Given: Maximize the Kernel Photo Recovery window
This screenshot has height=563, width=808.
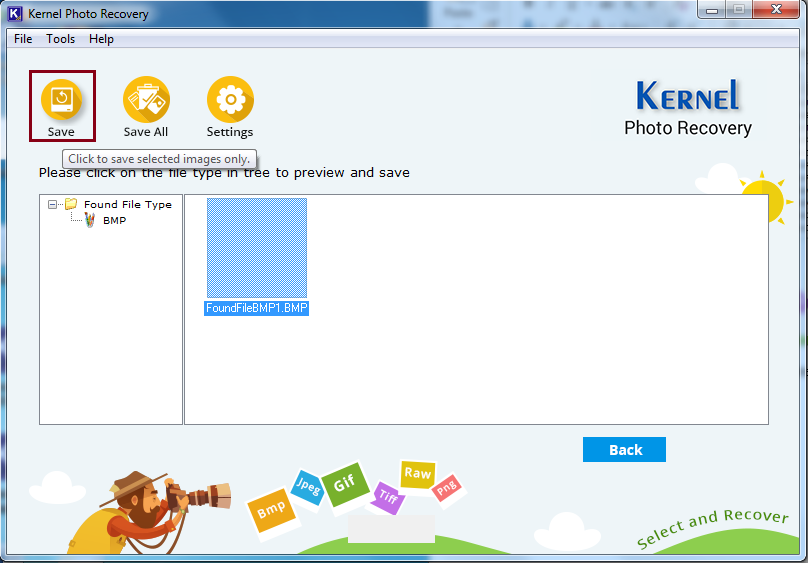Looking at the screenshot, I should pos(739,10).
